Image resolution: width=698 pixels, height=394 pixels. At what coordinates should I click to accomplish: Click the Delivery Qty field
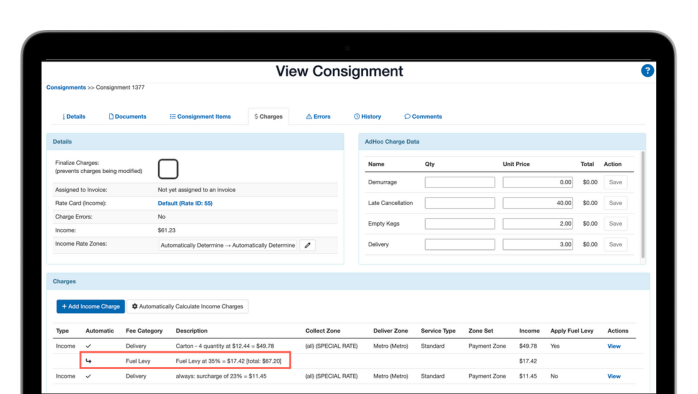coord(460,244)
